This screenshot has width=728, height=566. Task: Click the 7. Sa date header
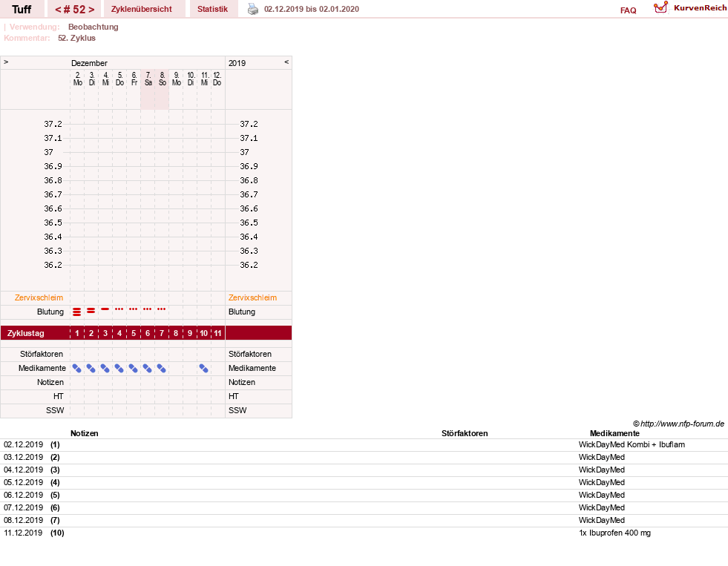click(148, 79)
